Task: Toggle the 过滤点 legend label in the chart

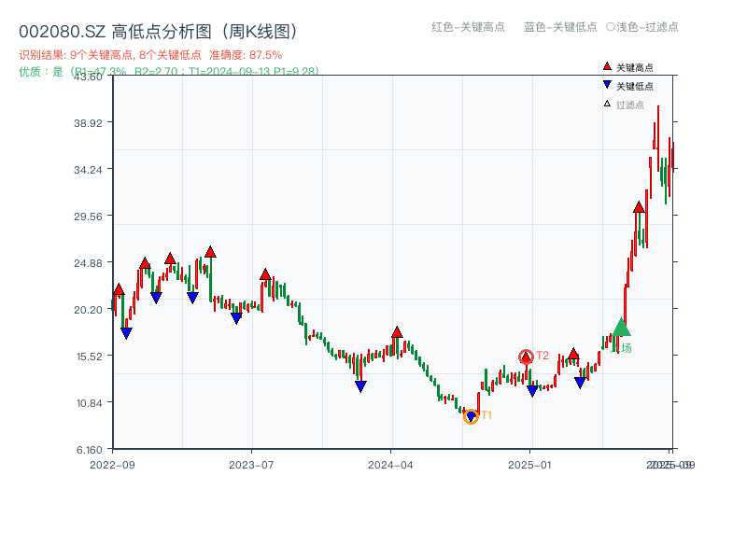Action: coord(629,105)
